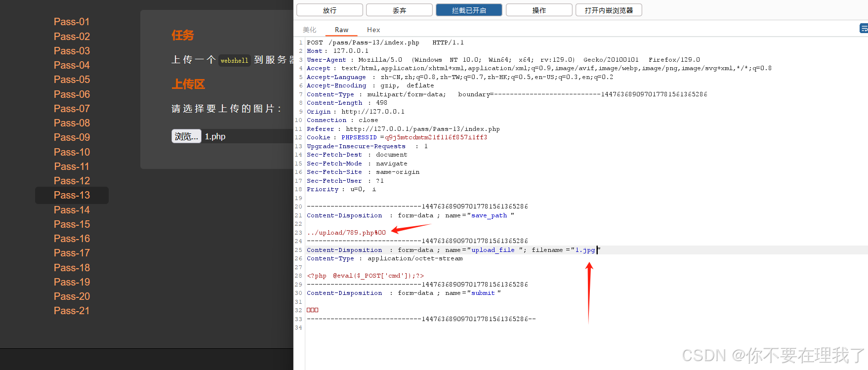
Task: Open Pass-12 in the sidebar
Action: (72, 181)
